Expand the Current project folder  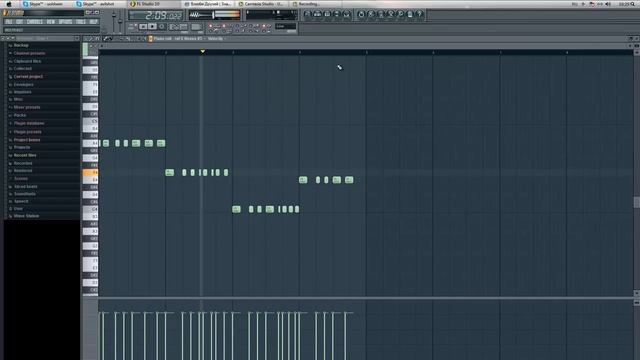28,76
